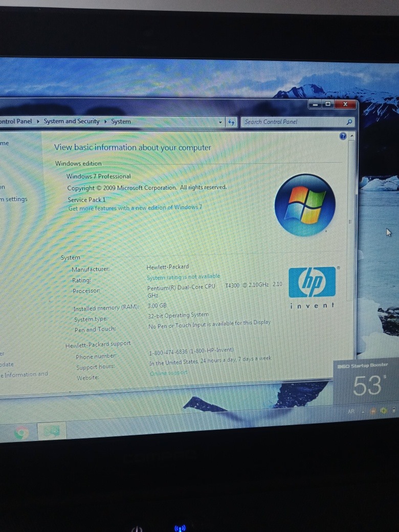Click the System type: label

(91, 319)
